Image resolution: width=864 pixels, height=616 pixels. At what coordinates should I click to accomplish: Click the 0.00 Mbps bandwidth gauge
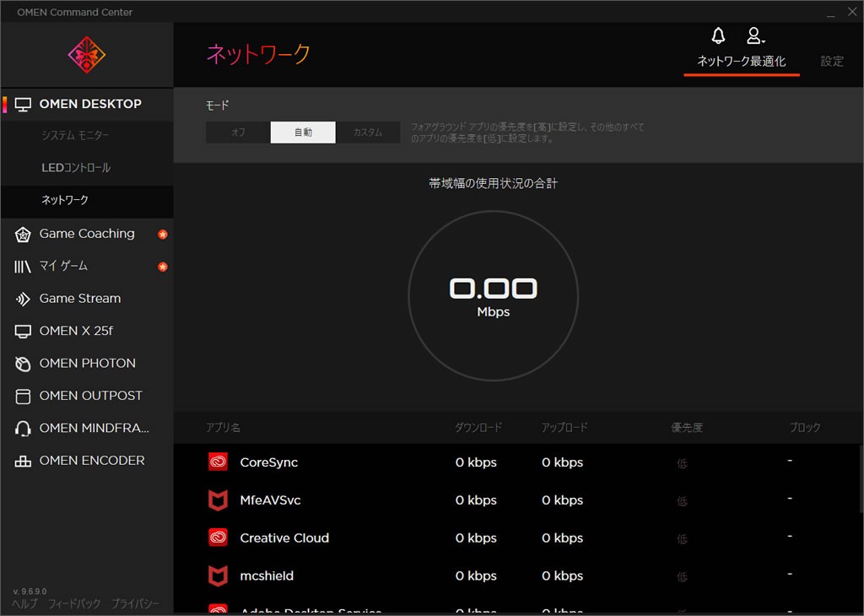click(x=493, y=296)
